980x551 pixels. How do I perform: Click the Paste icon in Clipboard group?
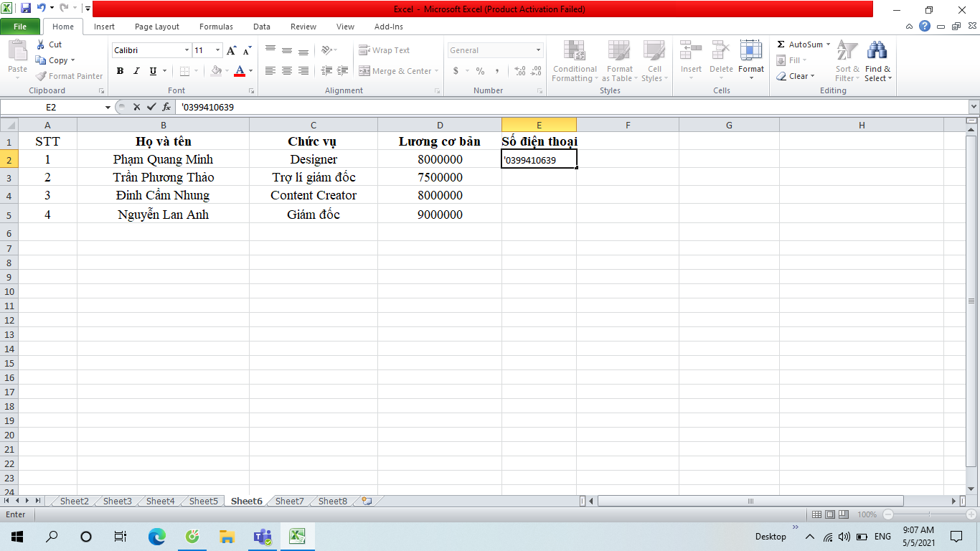point(17,52)
